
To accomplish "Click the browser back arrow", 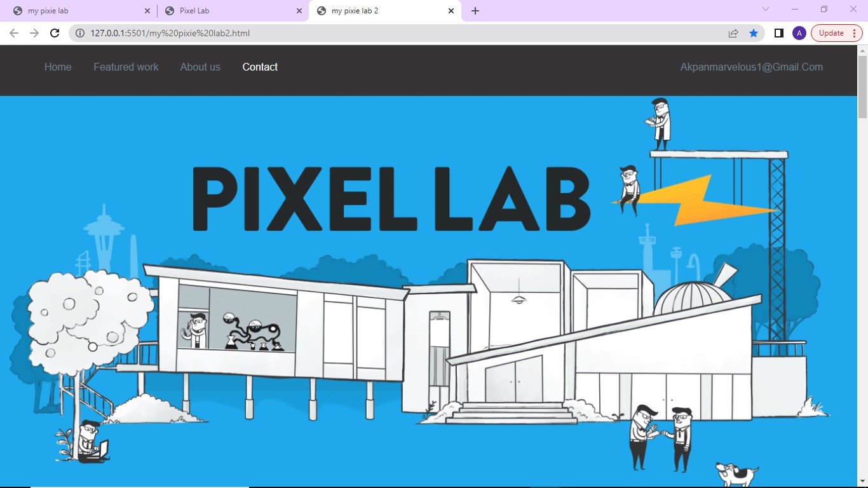I will point(14,33).
